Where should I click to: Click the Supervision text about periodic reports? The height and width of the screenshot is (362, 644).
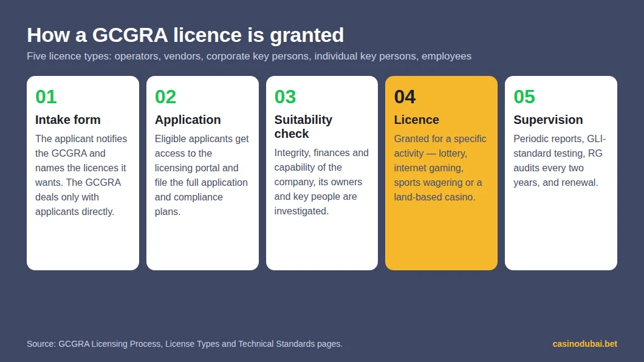pos(560,160)
